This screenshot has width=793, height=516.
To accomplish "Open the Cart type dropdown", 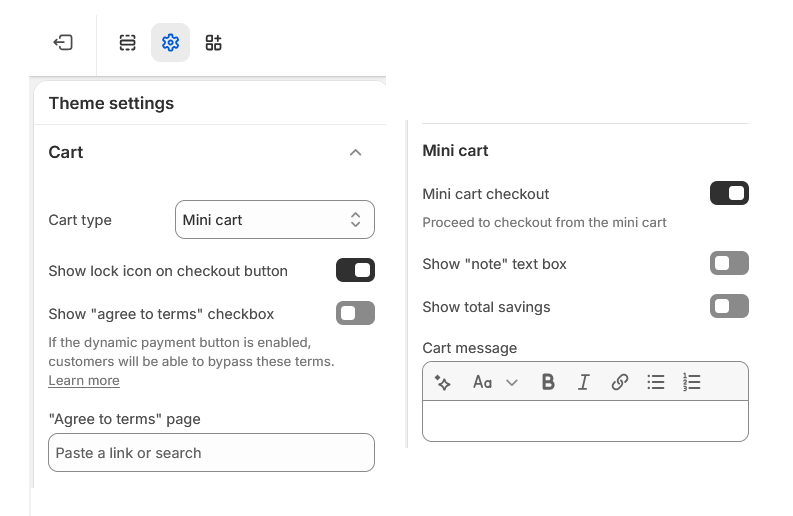I will click(x=275, y=220).
